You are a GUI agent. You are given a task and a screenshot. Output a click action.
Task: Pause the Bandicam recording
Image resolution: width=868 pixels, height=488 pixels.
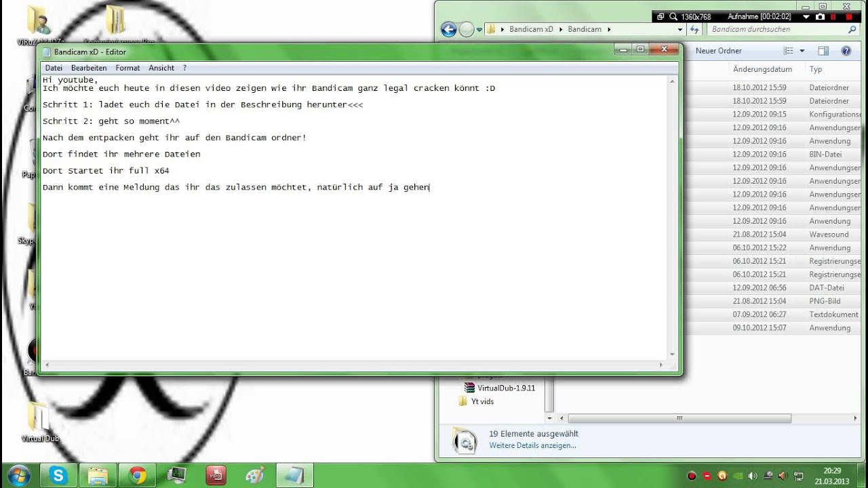coord(833,16)
